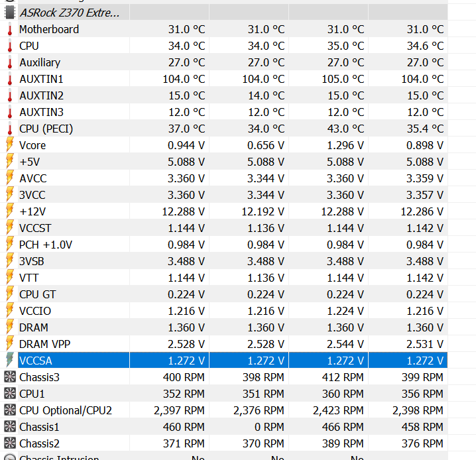Click the 43.0 °C CPU (PECI) maximum value
This screenshot has width=476, height=460.
345,129
